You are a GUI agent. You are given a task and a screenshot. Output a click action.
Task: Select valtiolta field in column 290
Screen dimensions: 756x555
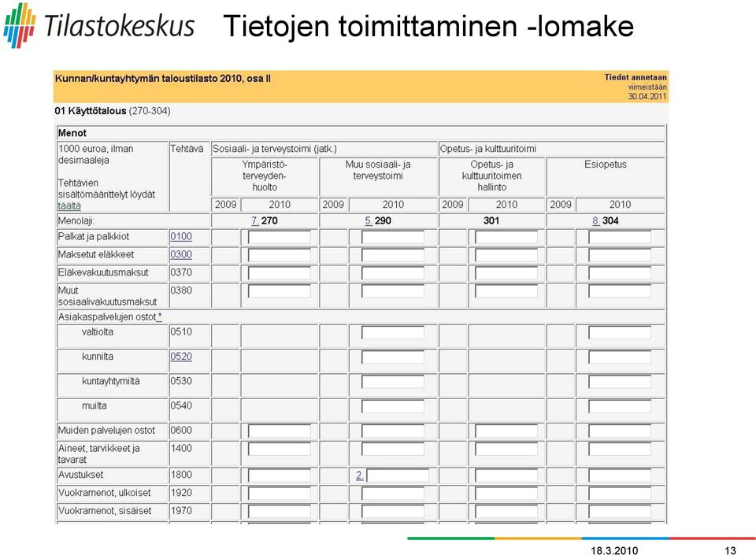[x=393, y=332]
